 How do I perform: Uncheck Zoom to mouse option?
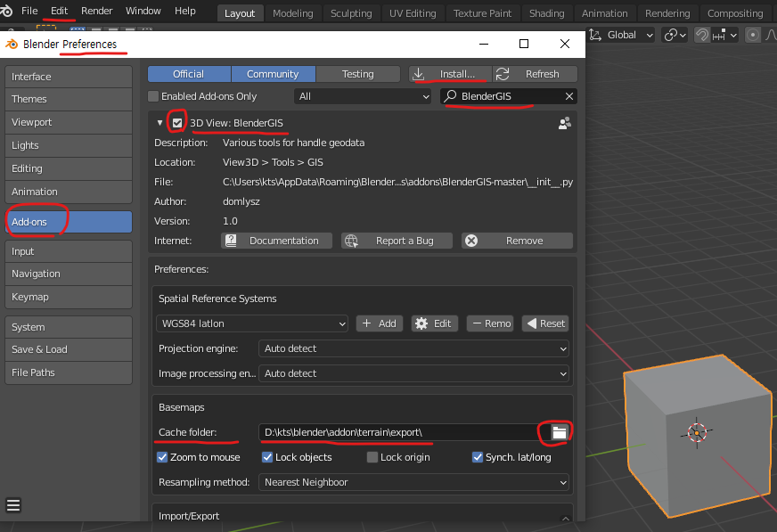coord(162,457)
